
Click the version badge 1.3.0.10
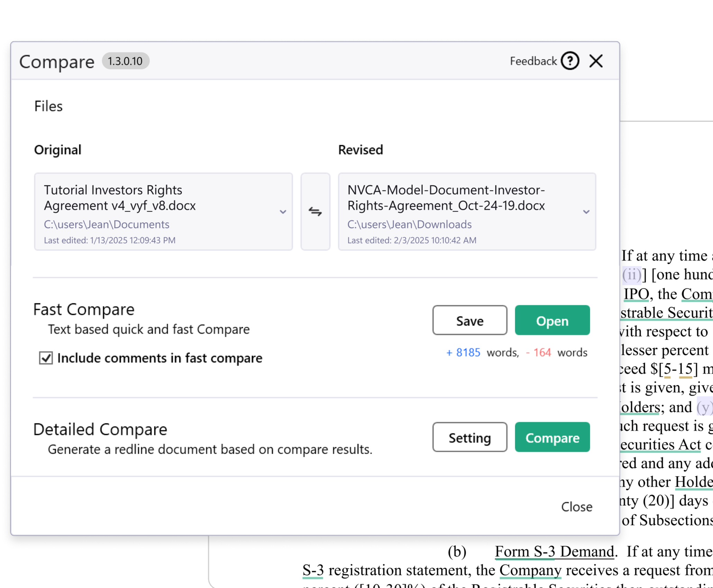tap(126, 61)
